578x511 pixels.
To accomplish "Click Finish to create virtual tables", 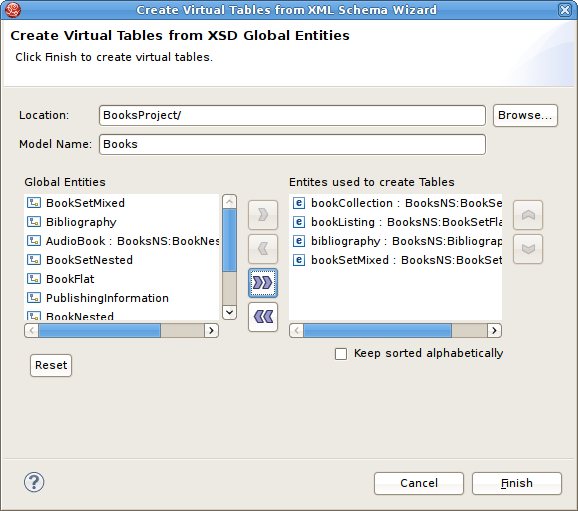I will [517, 483].
